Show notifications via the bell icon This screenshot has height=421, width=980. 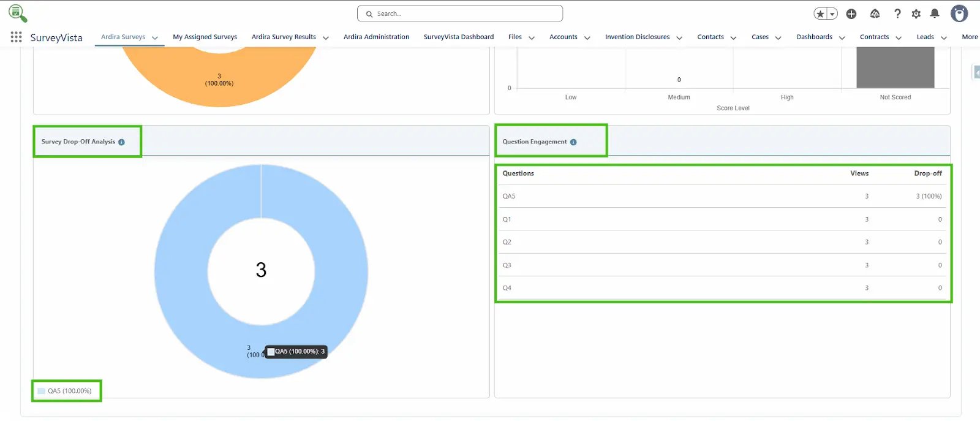(x=935, y=13)
